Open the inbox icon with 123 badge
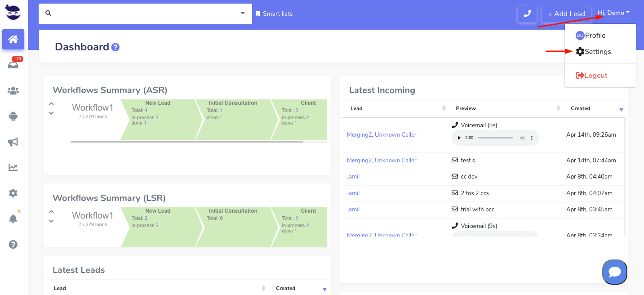644x295 pixels. tap(13, 65)
